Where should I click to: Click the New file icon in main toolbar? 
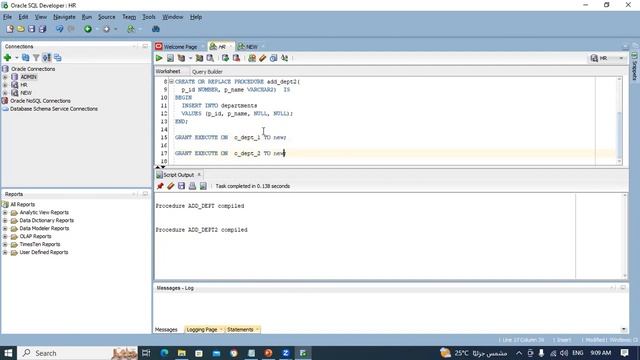coord(10,29)
